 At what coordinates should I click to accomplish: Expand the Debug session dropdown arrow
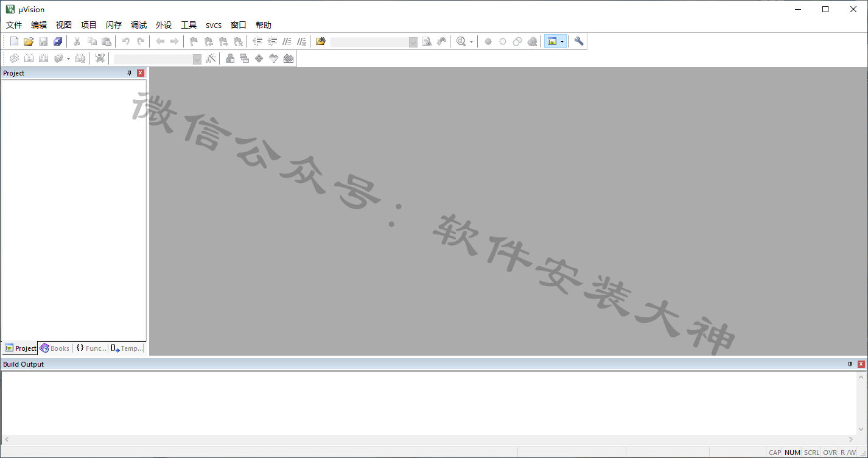click(471, 41)
